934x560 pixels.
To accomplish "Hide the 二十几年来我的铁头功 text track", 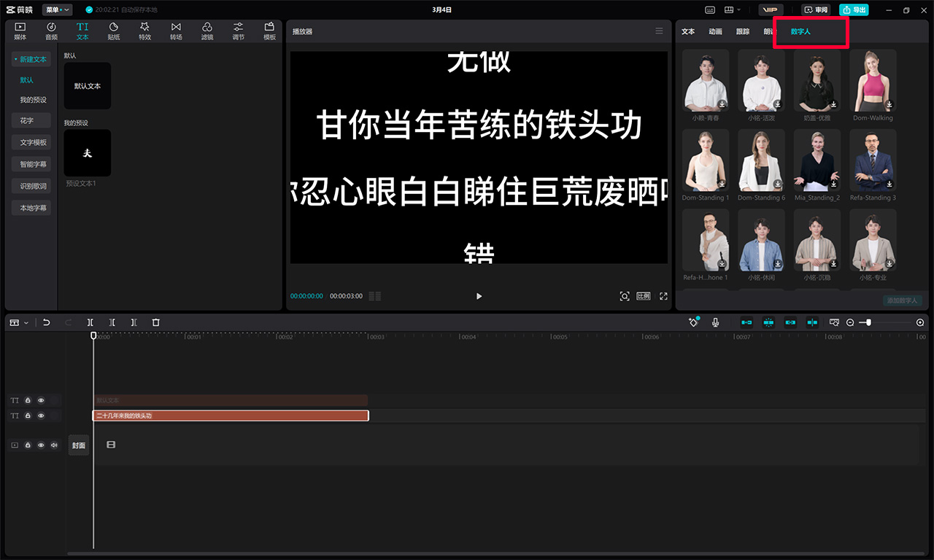I will (41, 415).
